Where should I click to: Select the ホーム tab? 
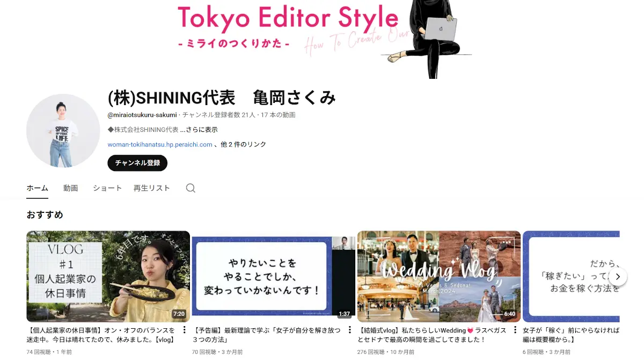[x=37, y=188]
